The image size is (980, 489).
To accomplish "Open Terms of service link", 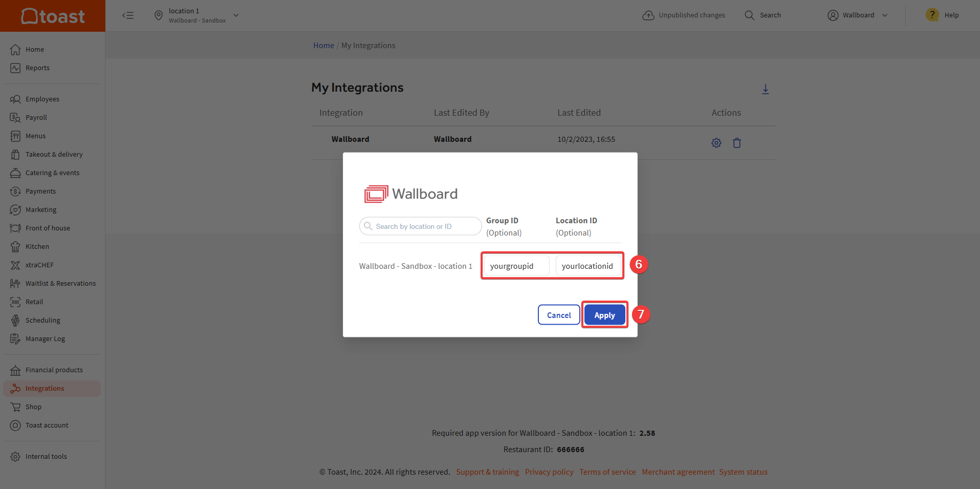I will 607,472.
